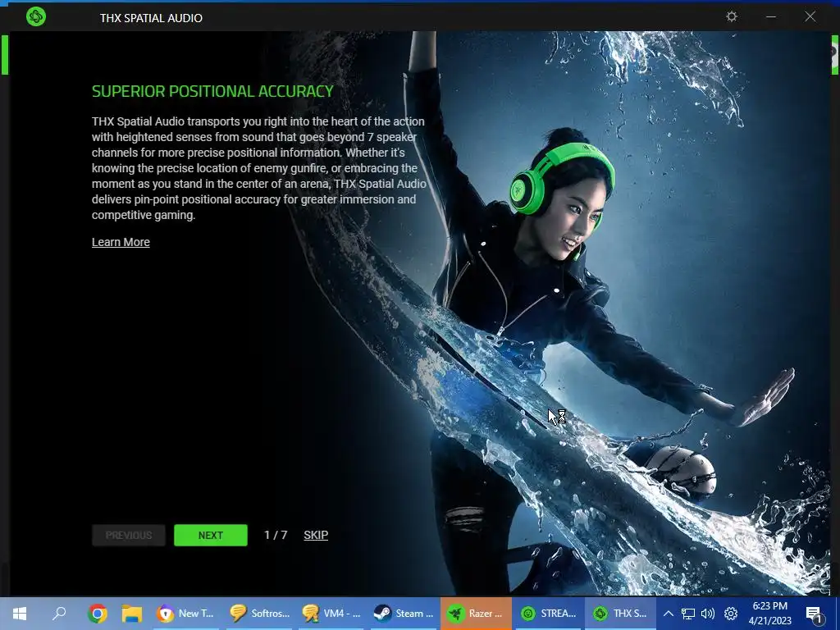The image size is (840, 630).
Task: Switch to THX S... taskbar button
Action: pyautogui.click(x=621, y=614)
